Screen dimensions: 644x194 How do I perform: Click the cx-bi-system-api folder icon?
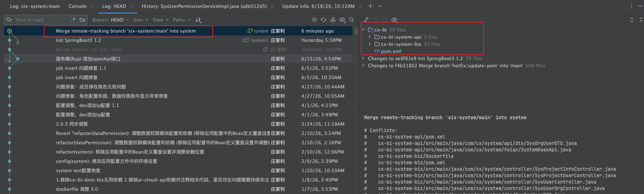377,37
